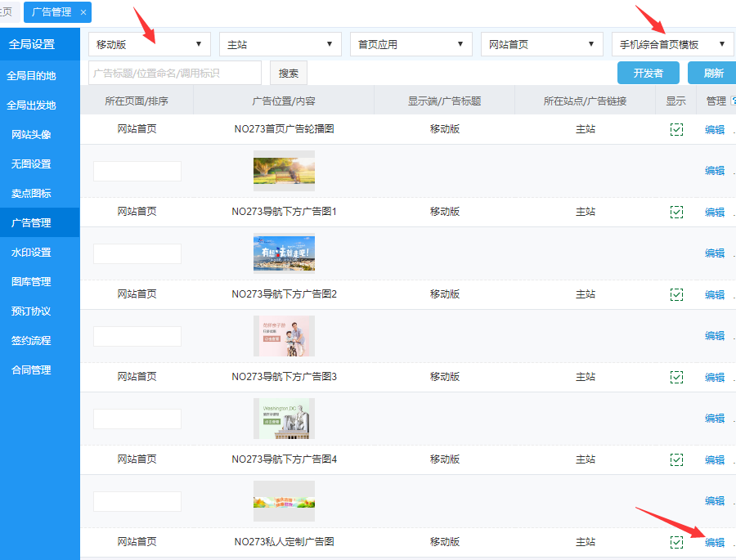Click the 搜索 search button
Image resolution: width=736 pixels, height=560 pixels.
pyautogui.click(x=288, y=73)
